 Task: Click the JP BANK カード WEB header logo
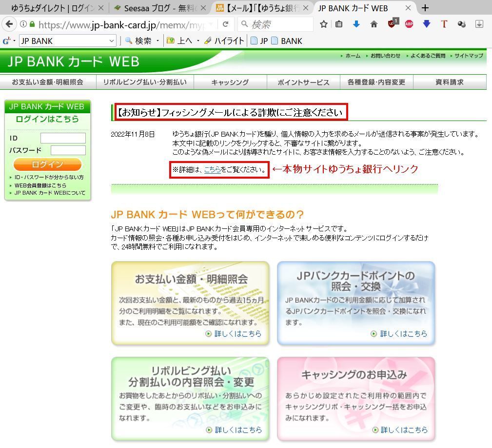(74, 61)
